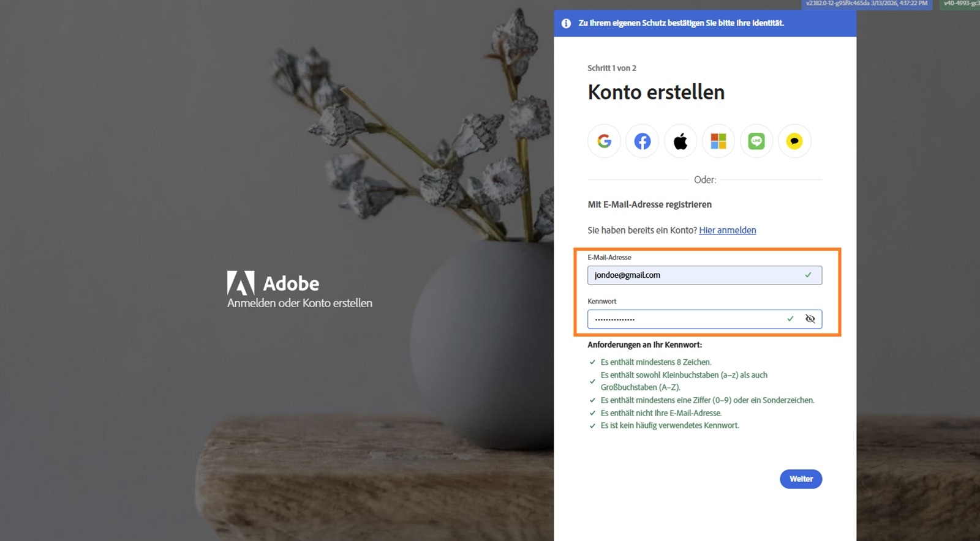Pick the yellow KakaoTalk icon
Image resolution: width=980 pixels, height=541 pixels.
(794, 141)
